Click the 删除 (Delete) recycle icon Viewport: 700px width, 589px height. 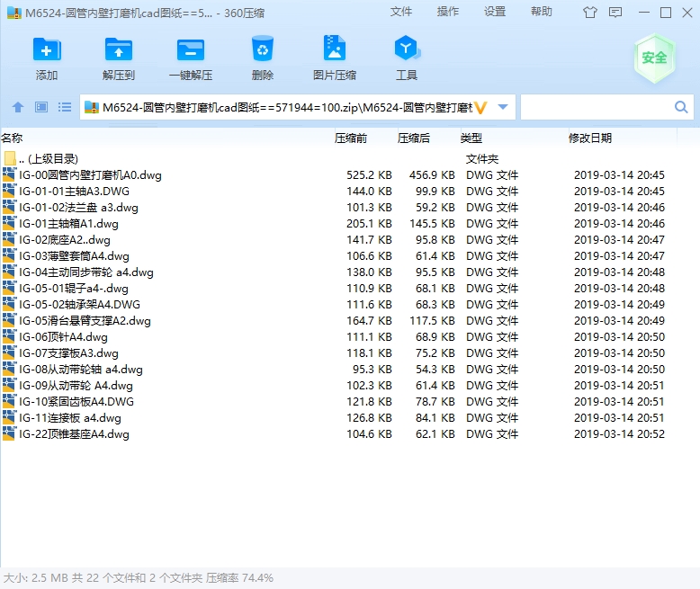point(263,49)
